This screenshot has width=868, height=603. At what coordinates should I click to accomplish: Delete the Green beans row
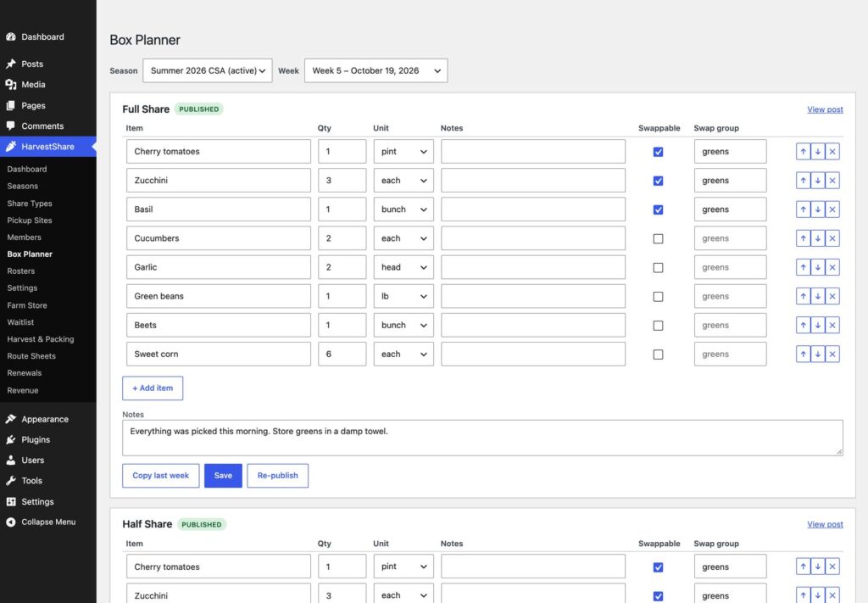click(x=832, y=296)
